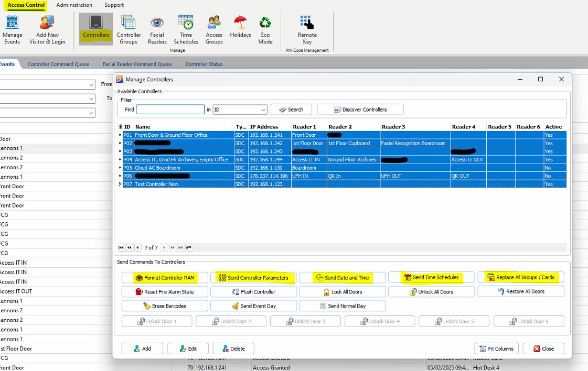This screenshot has width=588, height=371.
Task: Open Controller Status tab
Action: click(x=204, y=64)
